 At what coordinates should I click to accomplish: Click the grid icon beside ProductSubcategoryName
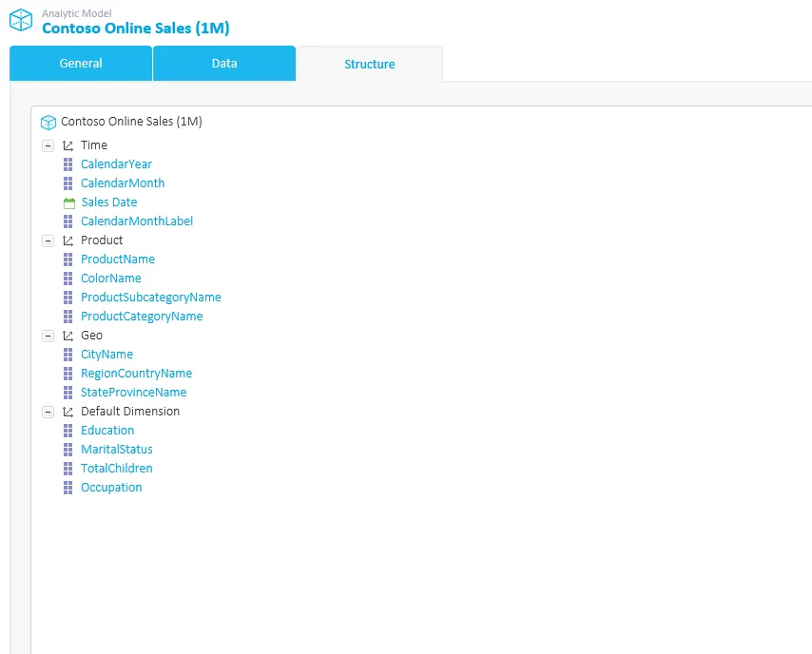pos(68,298)
